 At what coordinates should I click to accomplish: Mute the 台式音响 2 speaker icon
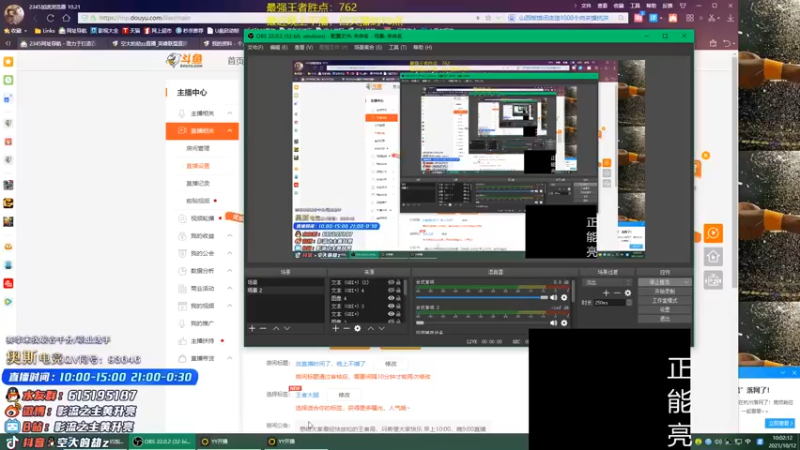point(554,322)
